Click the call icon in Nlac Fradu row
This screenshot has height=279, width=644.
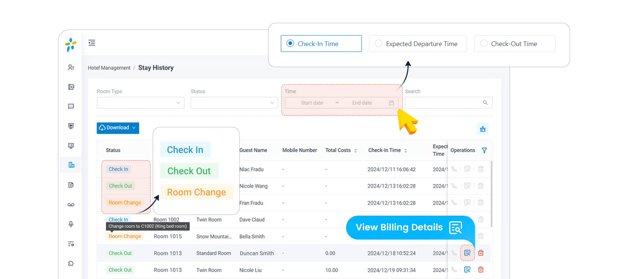[454, 169]
